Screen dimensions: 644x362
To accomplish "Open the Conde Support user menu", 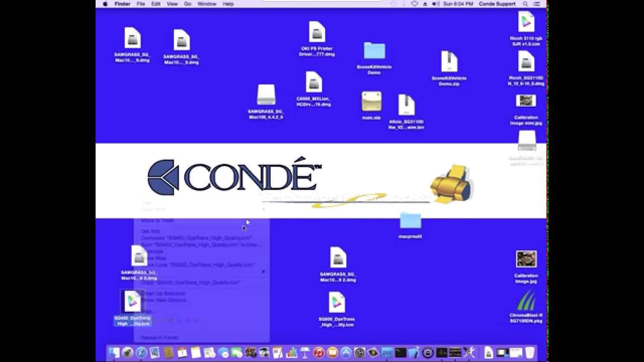I will 497,4.
